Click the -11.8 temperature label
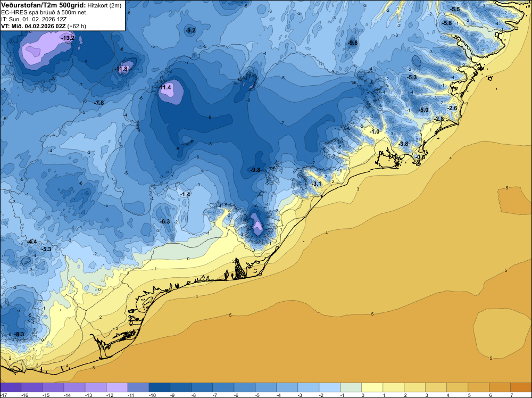This screenshot has height=398, width=532. coord(121,69)
